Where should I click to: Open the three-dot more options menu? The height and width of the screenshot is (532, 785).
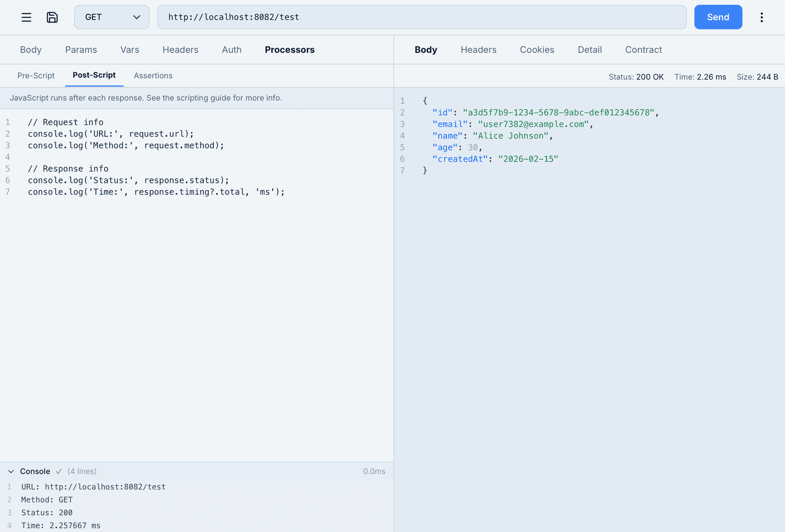click(x=761, y=17)
